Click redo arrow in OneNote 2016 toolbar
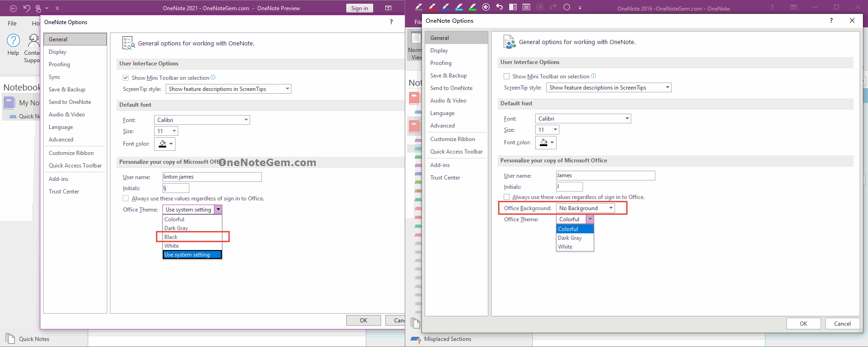This screenshot has height=347, width=868. (x=553, y=7)
